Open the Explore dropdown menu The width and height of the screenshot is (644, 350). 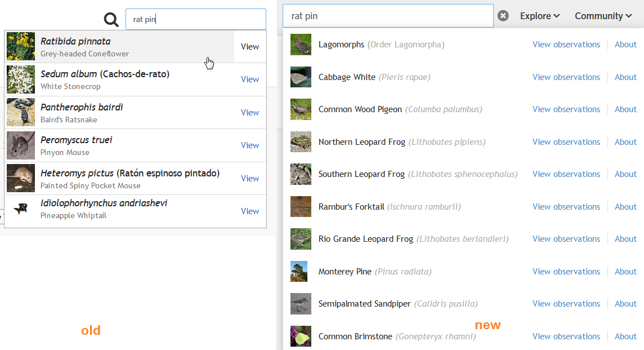[x=539, y=16]
